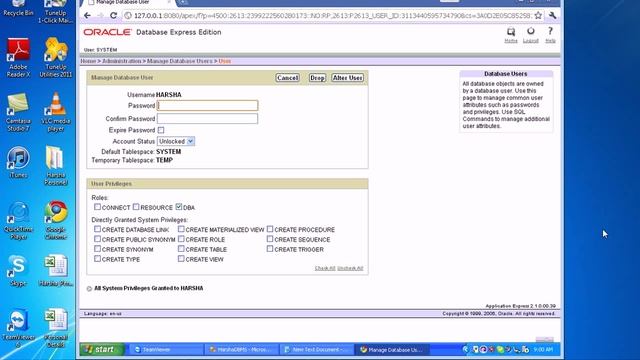This screenshot has width=640, height=360.
Task: Toggle the Expire Password checkbox
Action: pos(161,130)
